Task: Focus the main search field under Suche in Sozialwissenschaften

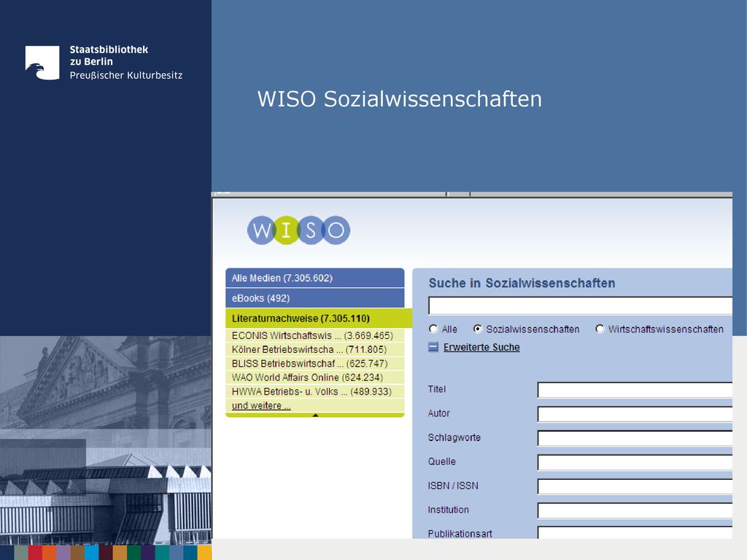Action: coord(580,306)
